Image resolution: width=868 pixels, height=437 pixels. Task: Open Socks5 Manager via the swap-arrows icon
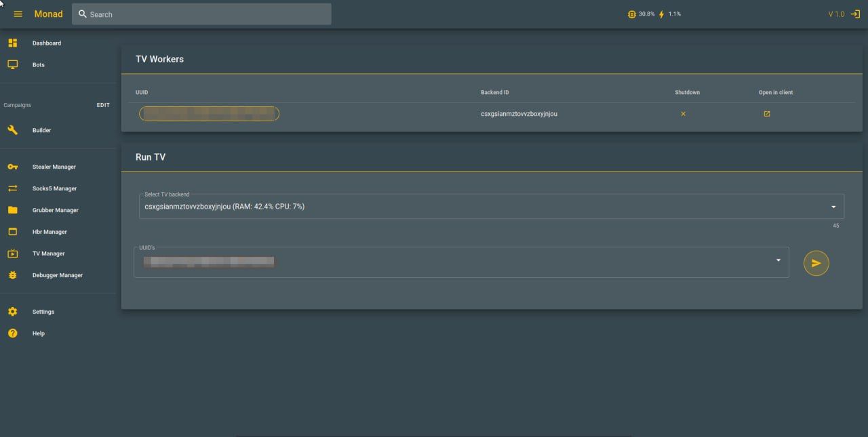click(x=12, y=188)
